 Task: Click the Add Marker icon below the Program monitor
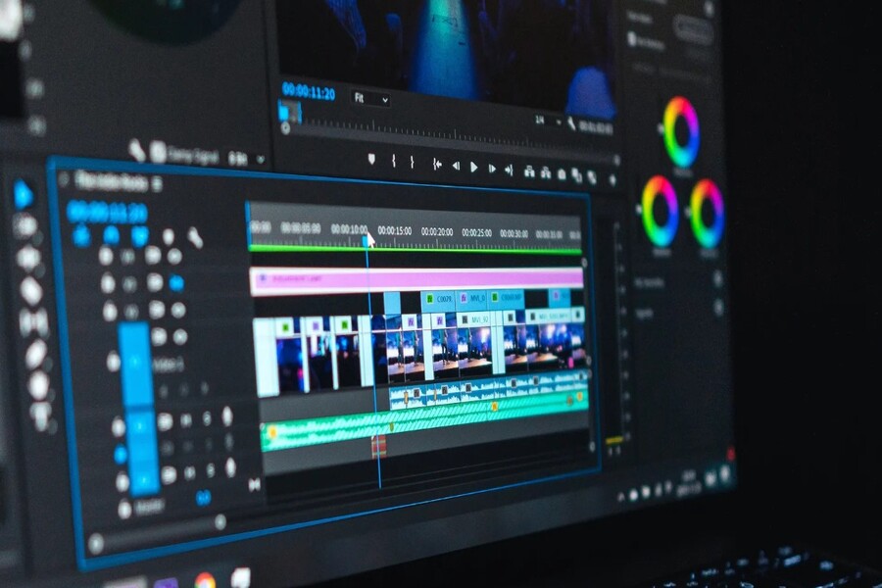tap(372, 161)
